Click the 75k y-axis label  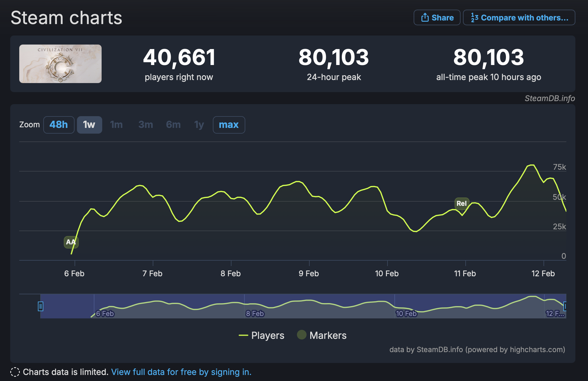click(559, 167)
